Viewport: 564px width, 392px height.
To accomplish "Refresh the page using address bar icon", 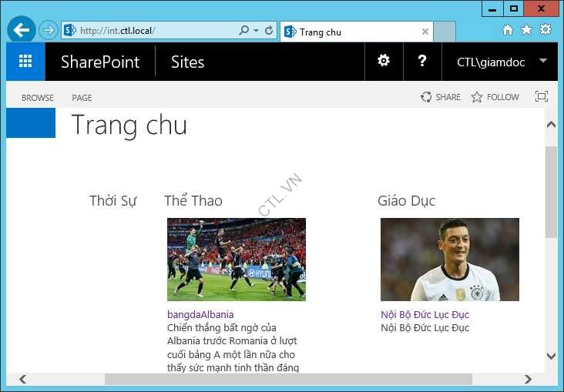I will [269, 31].
